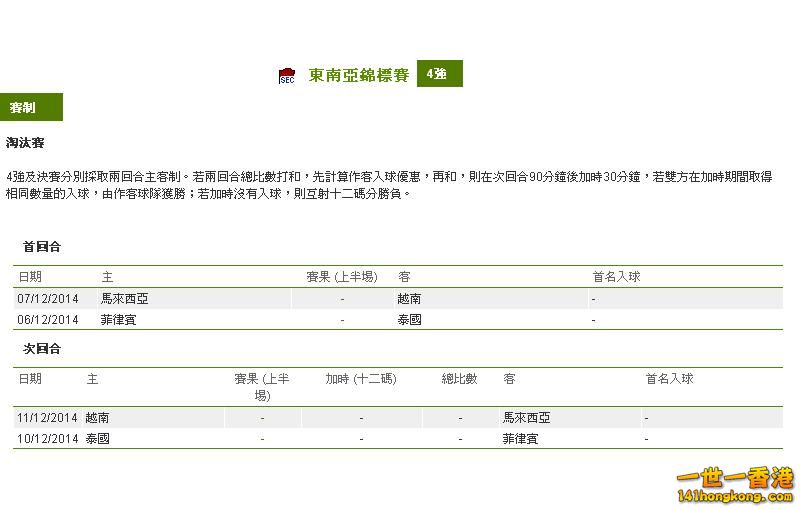Click the SEC flag icon beside 東南亞錦標賽

(287, 75)
